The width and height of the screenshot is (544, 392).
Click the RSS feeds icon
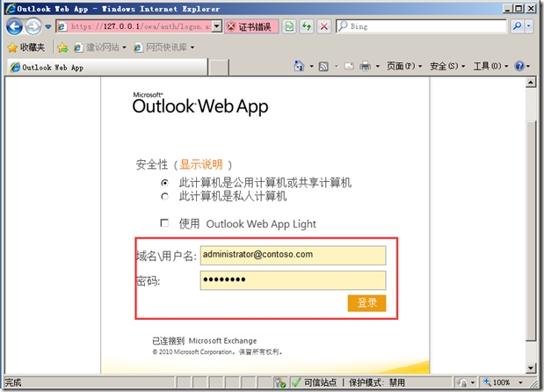(323, 66)
